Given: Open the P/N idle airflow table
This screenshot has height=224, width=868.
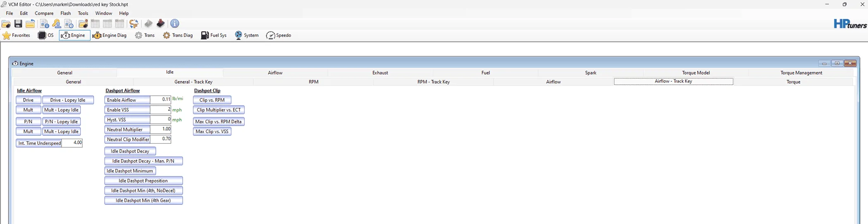Looking at the screenshot, I should click(x=28, y=122).
